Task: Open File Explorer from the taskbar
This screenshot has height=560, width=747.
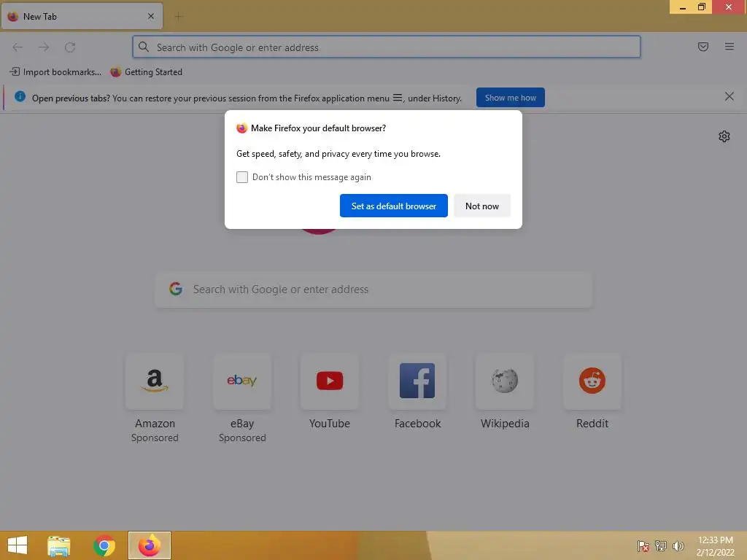Action: coord(59,545)
